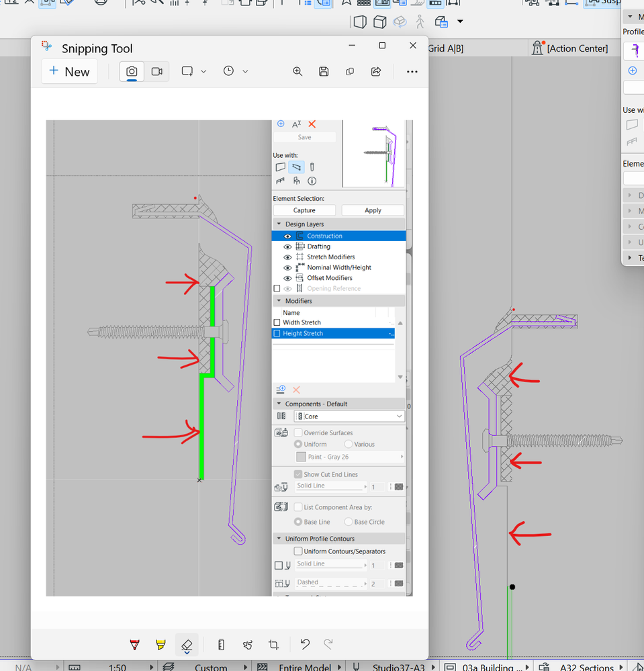644x671 pixels.
Task: Select the red Ballpoint pen tool
Action: coord(134,645)
